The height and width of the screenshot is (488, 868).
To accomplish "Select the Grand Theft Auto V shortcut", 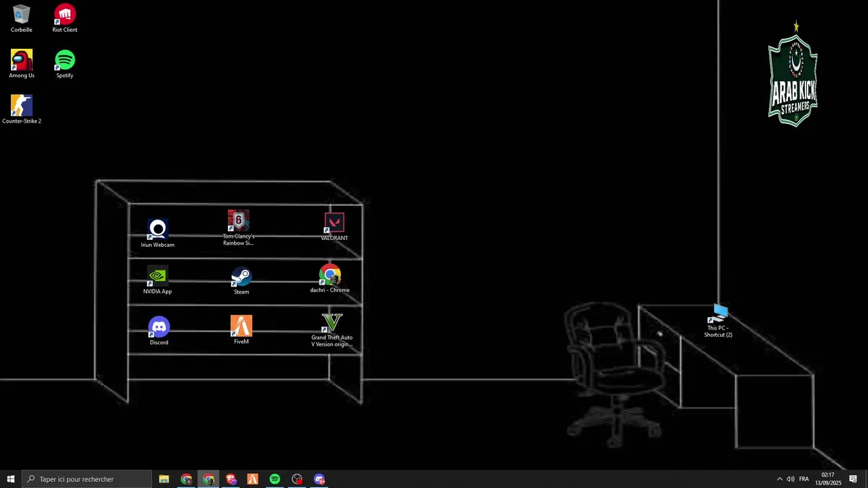I will [x=332, y=330].
